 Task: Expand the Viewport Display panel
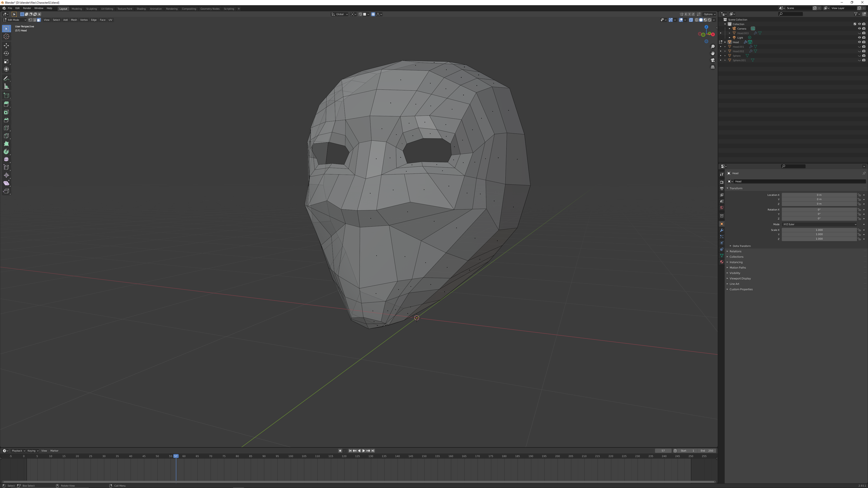pyautogui.click(x=740, y=279)
